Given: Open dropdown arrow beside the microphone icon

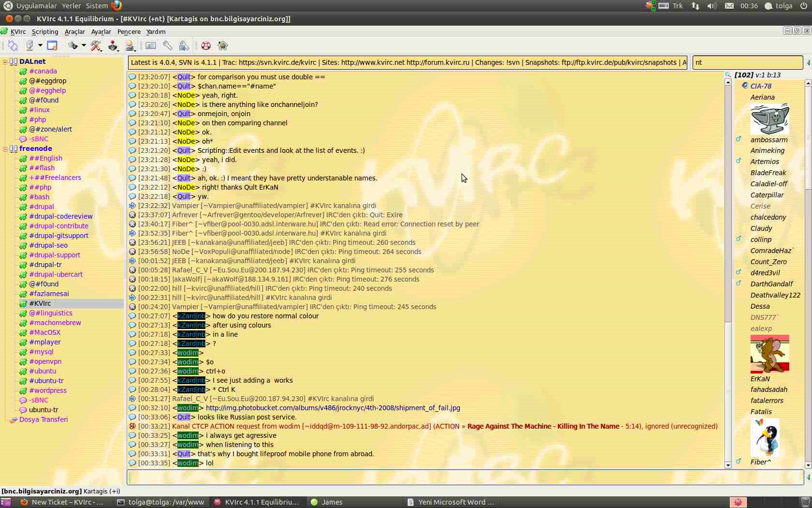Looking at the screenshot, I should (40, 45).
